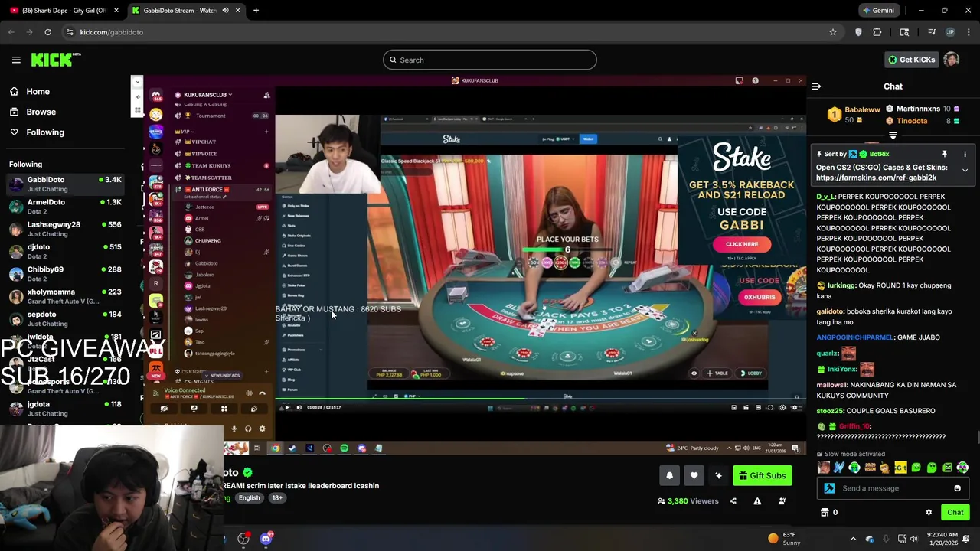Viewport: 980px width, 551px height.
Task: Open GabbiDoto channel in Following list
Action: [x=65, y=184]
